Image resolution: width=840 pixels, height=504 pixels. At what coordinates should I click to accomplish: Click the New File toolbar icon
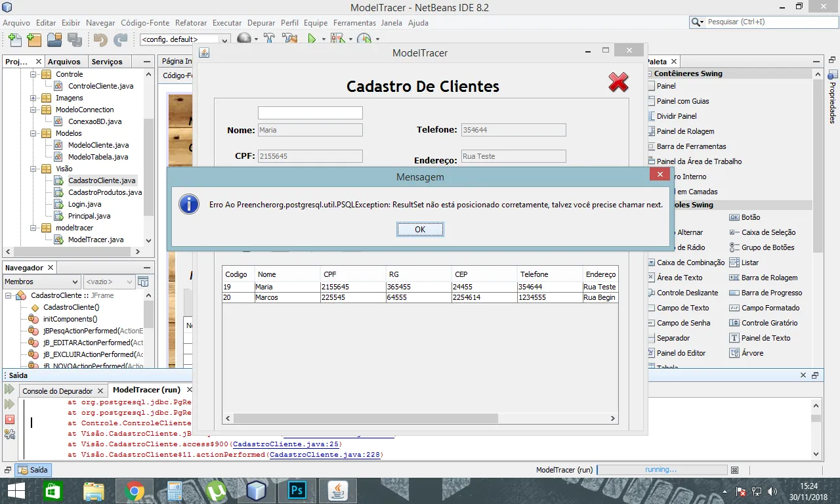click(x=14, y=39)
